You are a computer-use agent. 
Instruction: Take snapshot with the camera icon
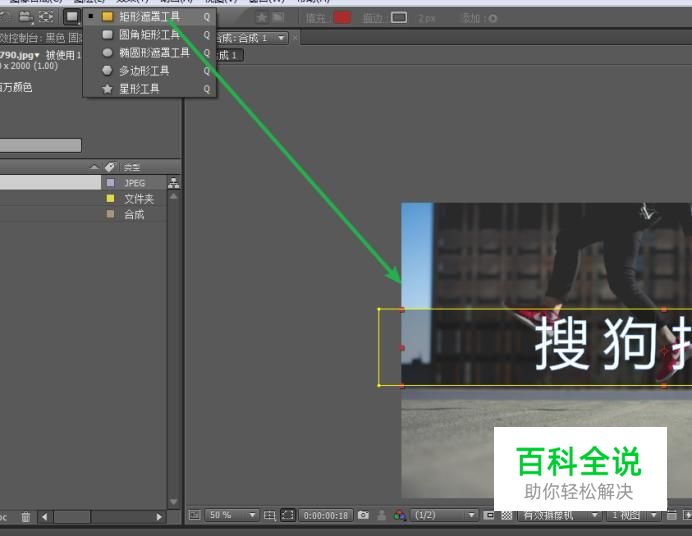363,515
